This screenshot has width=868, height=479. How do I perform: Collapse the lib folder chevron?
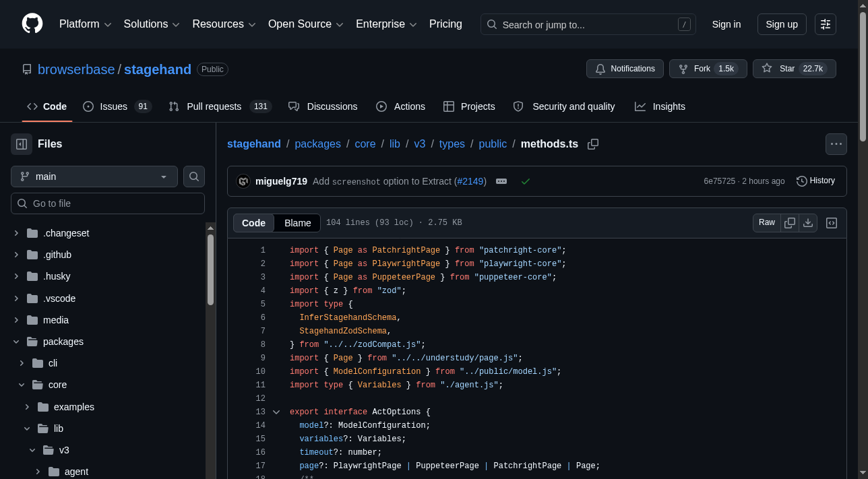click(x=27, y=428)
